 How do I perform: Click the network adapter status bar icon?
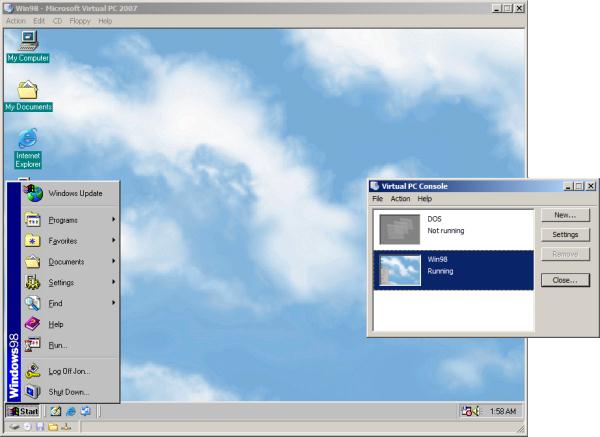[x=66, y=427]
